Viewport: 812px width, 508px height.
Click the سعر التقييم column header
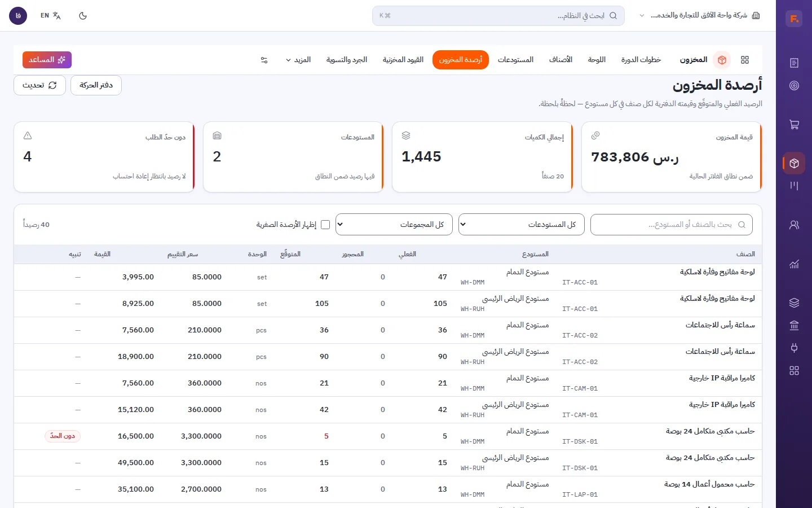point(183,255)
